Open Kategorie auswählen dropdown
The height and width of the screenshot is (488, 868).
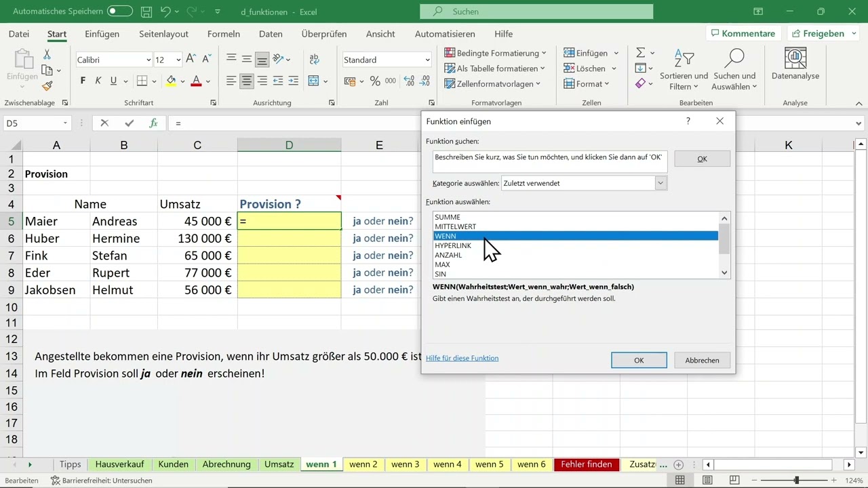[x=660, y=183]
